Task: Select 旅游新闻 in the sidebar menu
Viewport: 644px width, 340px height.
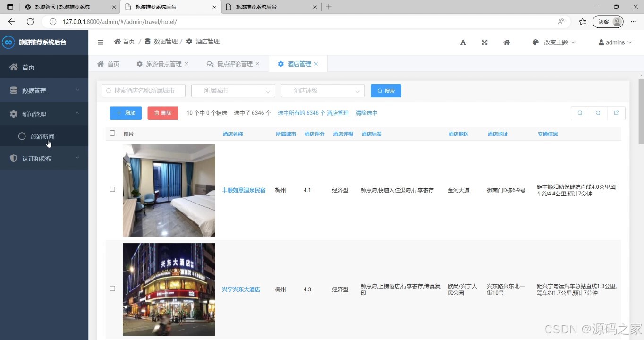Action: (42, 136)
